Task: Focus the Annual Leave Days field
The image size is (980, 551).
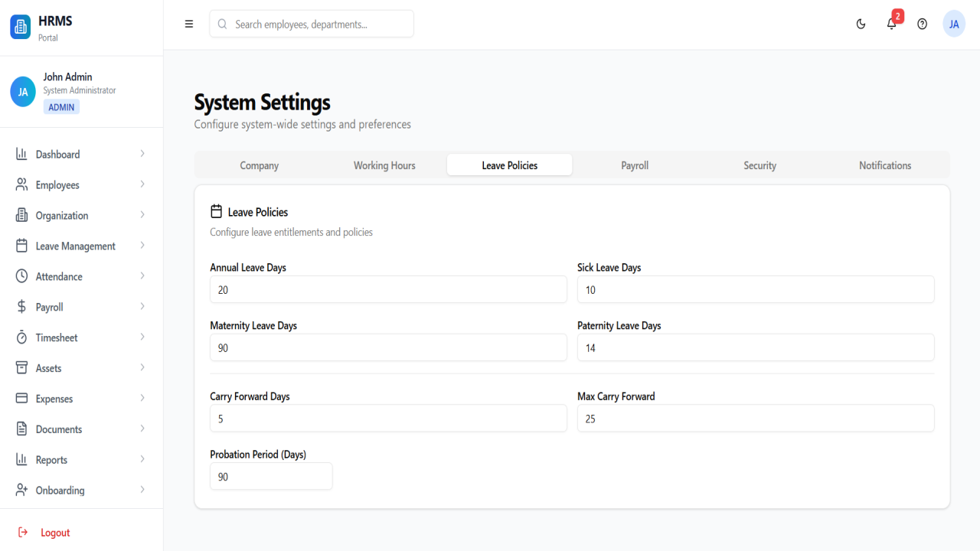Action: point(388,290)
